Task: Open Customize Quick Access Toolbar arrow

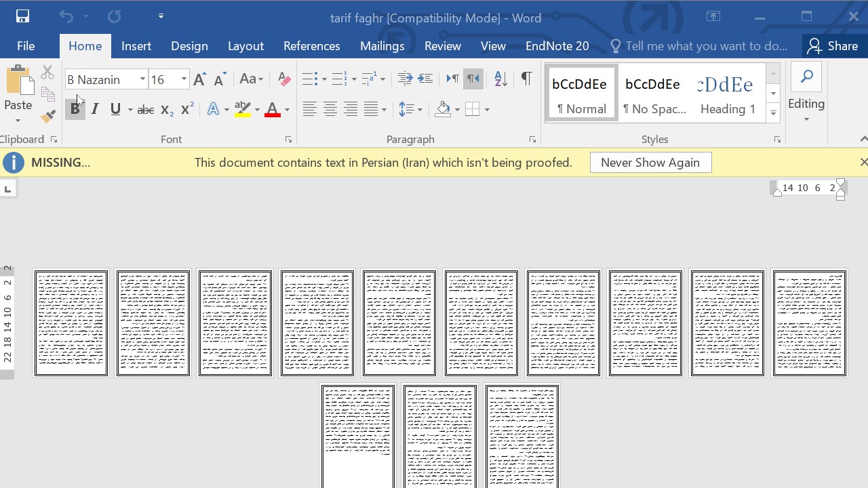Action: 161,16
